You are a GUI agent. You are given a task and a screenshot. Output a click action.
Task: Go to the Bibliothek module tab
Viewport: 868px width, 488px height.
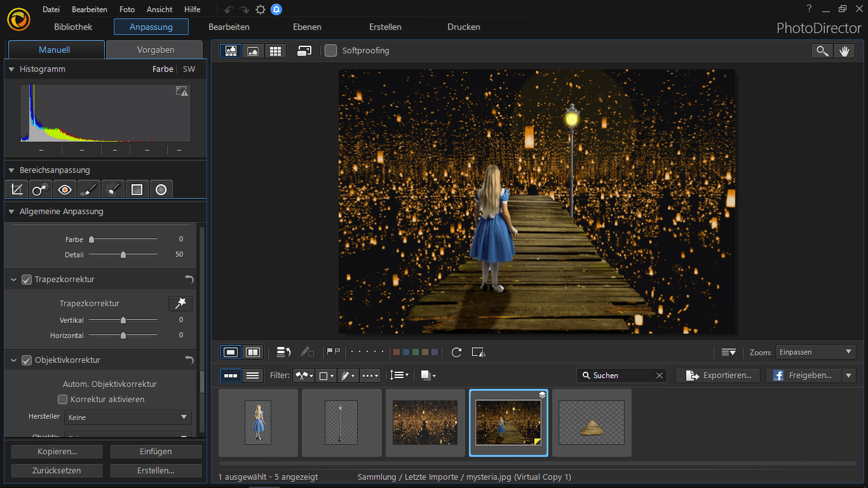coord(74,27)
